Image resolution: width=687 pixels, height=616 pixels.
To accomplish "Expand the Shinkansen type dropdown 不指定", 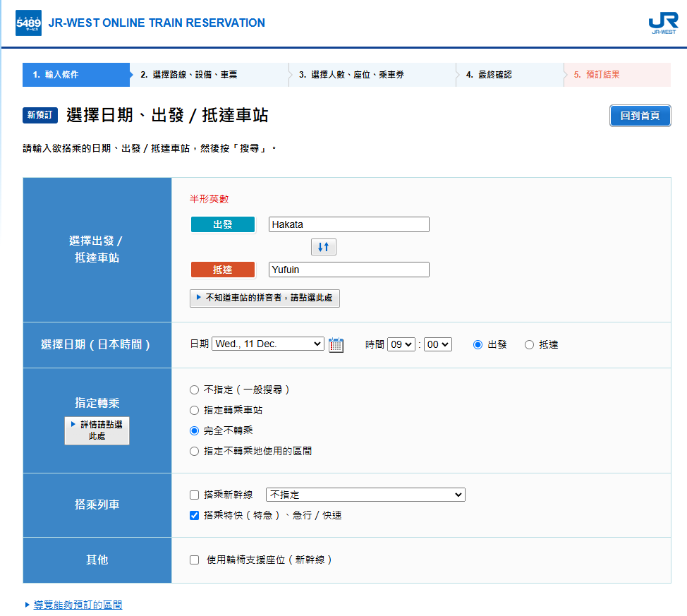I will pos(365,495).
